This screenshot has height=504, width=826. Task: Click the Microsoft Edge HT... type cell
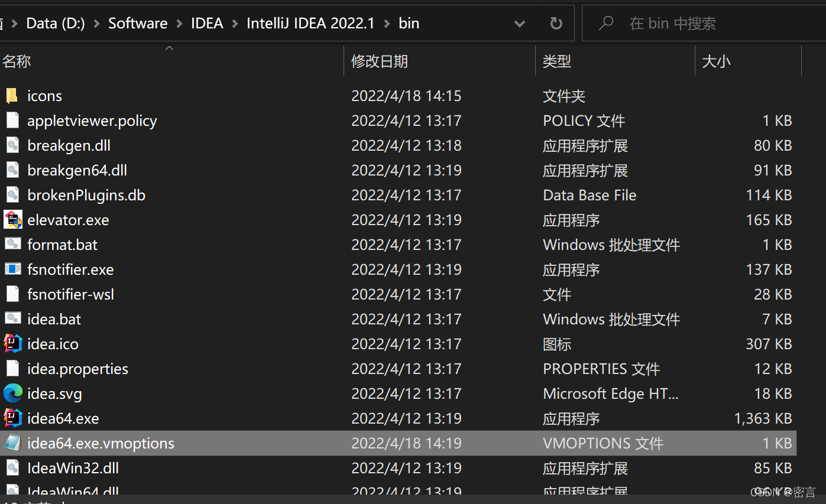[x=611, y=394]
